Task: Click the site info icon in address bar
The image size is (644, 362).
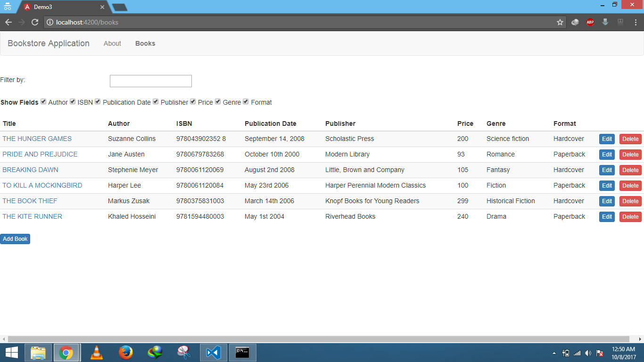Action: [x=50, y=22]
